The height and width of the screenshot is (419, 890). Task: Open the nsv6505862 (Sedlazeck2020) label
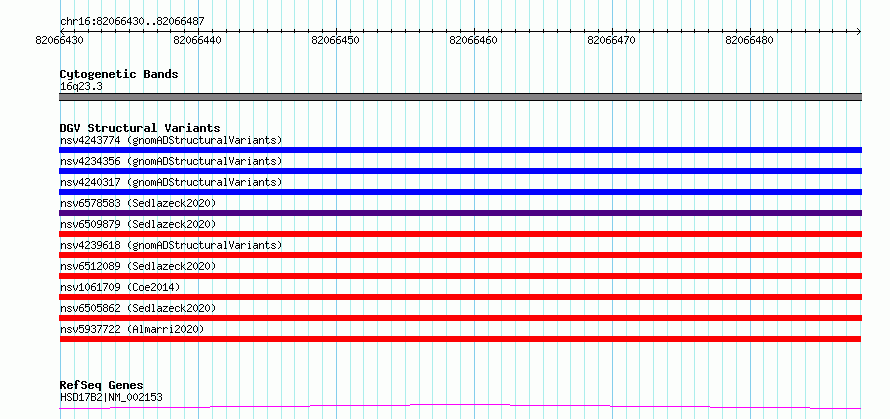(x=138, y=308)
